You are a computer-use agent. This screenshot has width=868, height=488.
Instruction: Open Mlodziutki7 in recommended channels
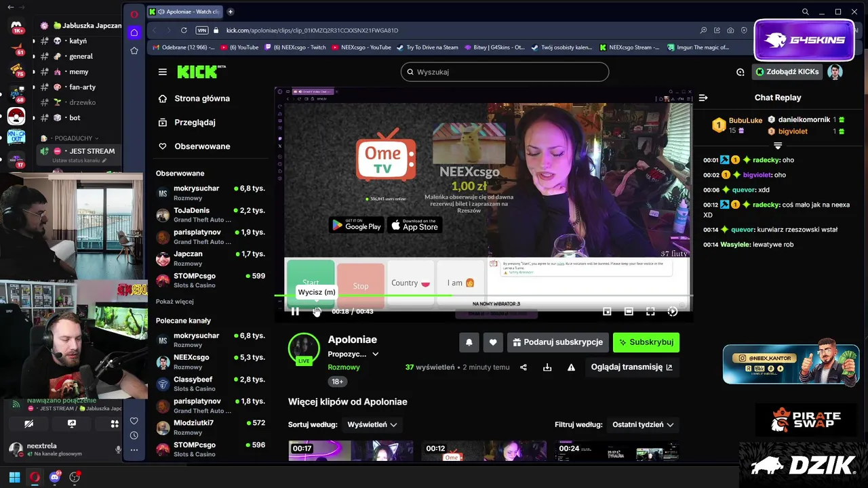tap(210, 427)
